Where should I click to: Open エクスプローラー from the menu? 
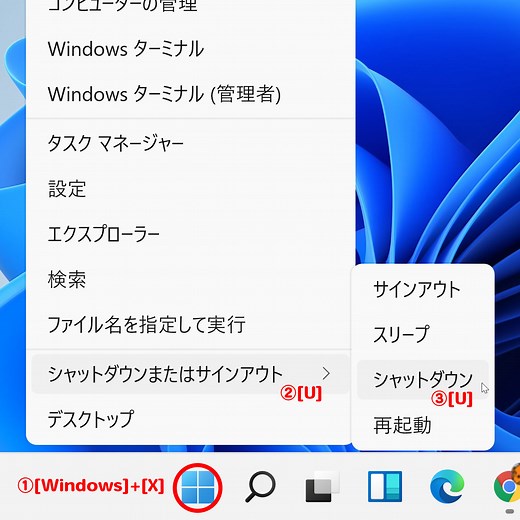[190, 234]
